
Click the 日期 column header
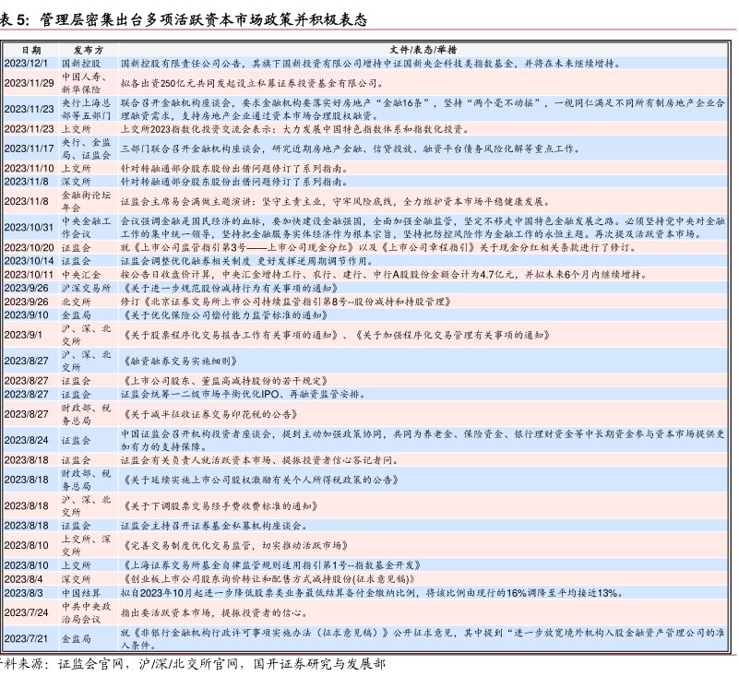point(30,50)
